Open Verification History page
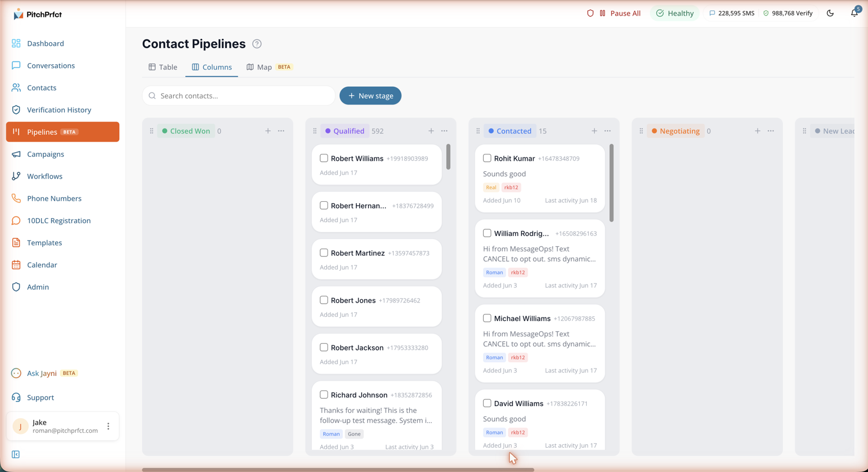 click(x=62, y=110)
